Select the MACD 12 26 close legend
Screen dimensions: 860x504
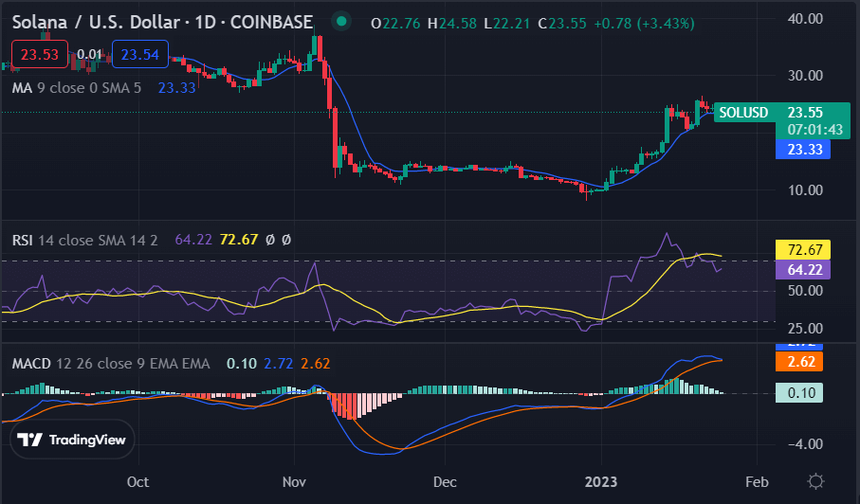pos(111,363)
